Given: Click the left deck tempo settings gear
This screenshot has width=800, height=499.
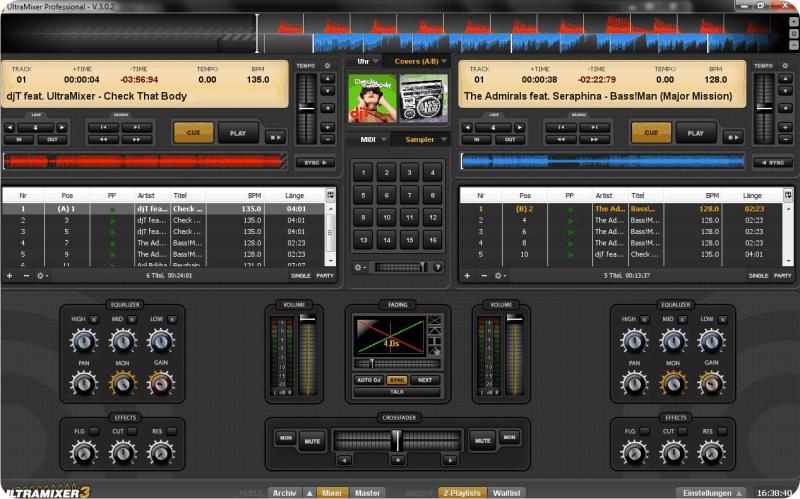Looking at the screenshot, I should tap(326, 66).
